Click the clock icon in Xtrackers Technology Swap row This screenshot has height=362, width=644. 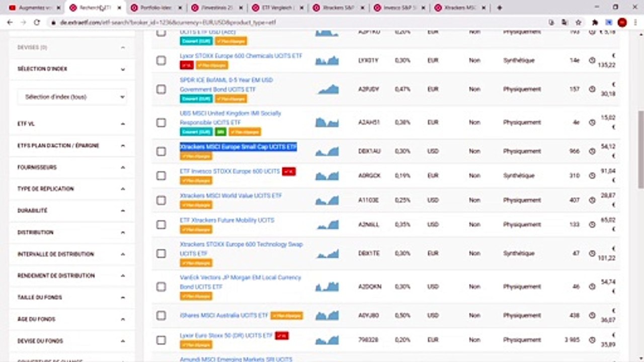tap(592, 253)
